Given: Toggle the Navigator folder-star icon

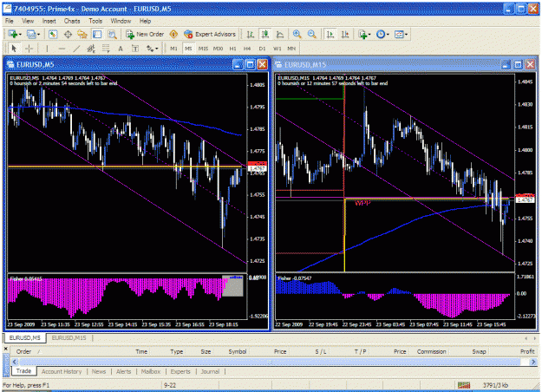Looking at the screenshot, I should 82,34.
